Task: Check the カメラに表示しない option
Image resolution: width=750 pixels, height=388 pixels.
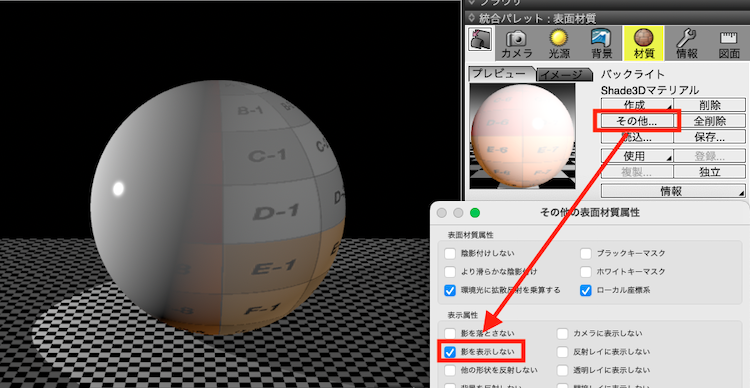Action: 562,334
